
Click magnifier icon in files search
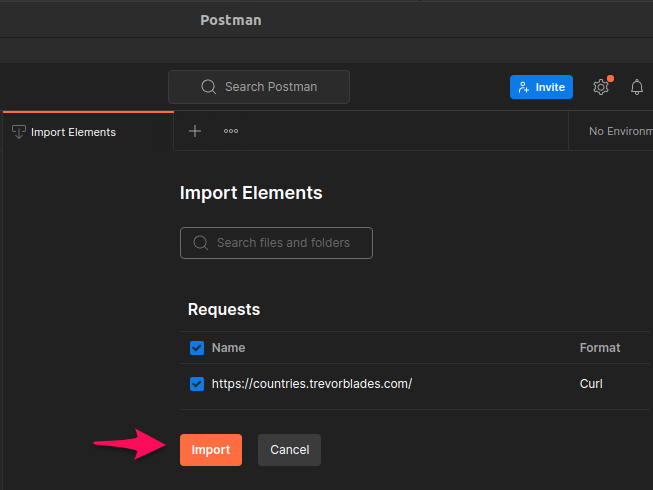pyautogui.click(x=201, y=243)
